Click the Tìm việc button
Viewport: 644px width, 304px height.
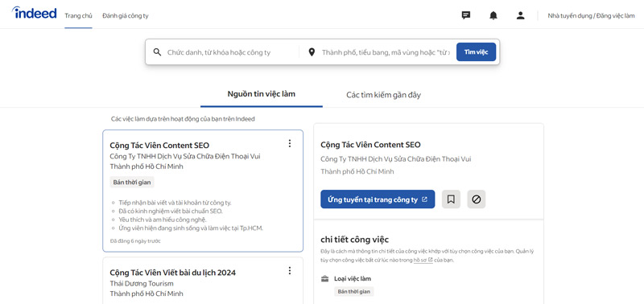point(476,52)
